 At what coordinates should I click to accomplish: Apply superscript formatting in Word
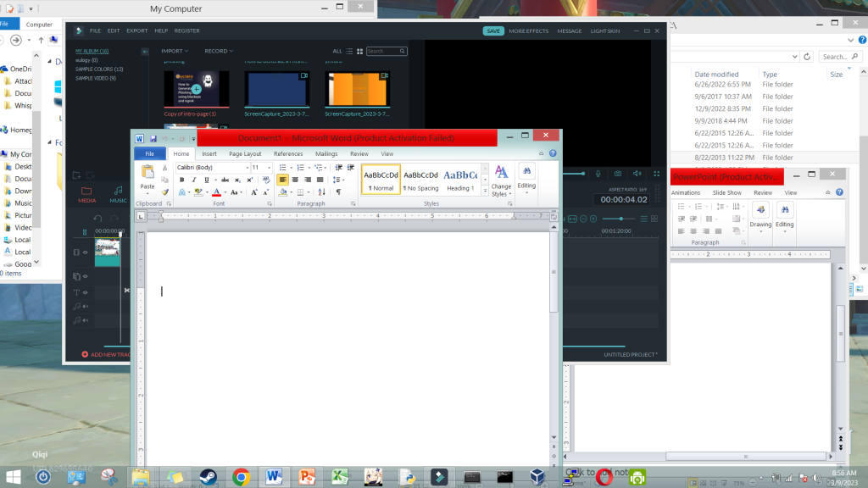250,180
